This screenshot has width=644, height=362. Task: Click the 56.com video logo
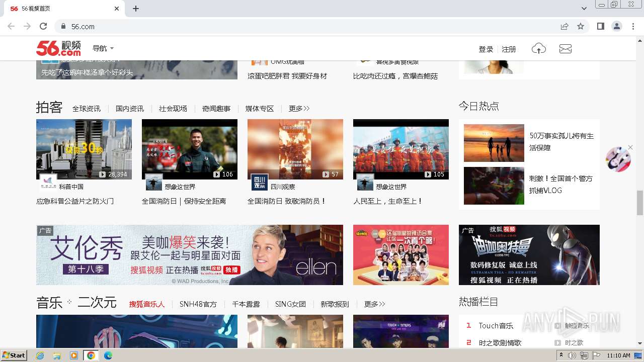[58, 48]
